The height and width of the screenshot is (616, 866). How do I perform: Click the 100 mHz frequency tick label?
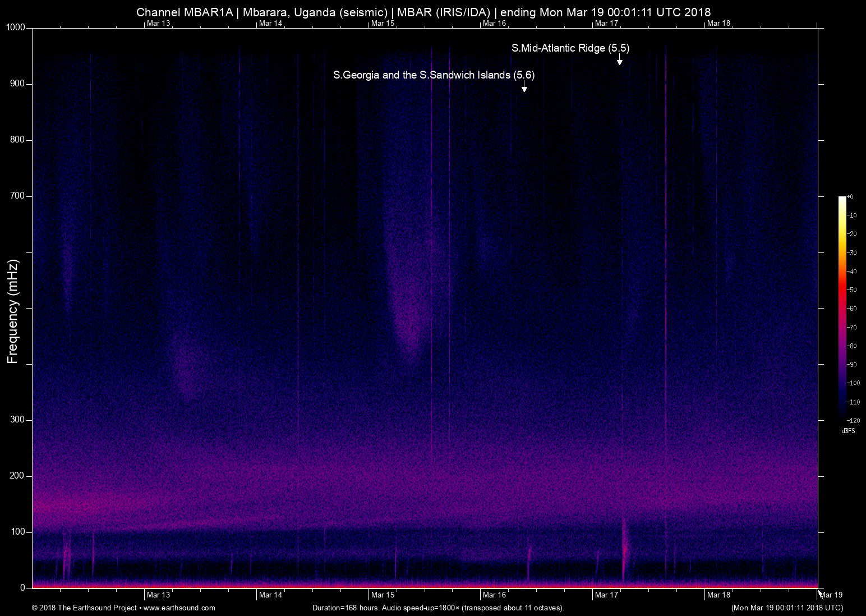click(17, 532)
